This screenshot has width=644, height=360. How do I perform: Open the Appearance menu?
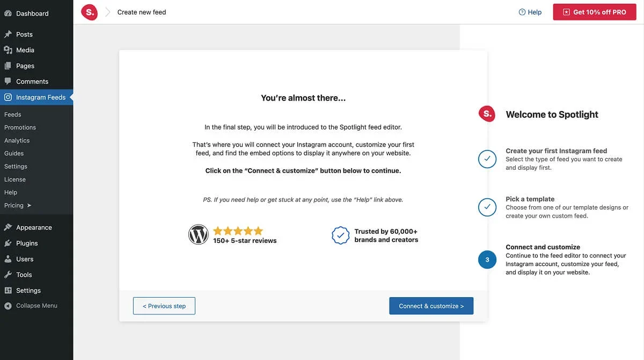(36, 227)
